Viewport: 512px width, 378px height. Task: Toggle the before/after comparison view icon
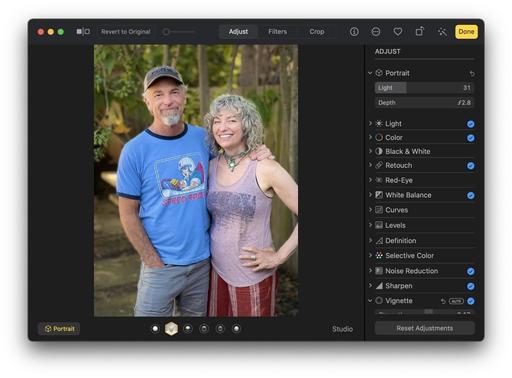83,32
